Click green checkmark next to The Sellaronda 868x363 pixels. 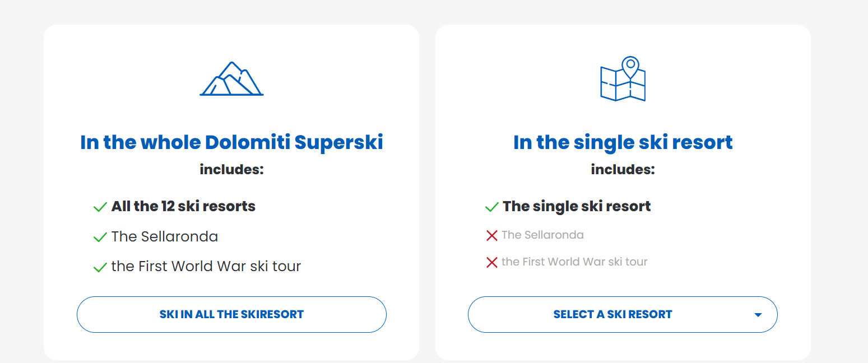coord(100,238)
